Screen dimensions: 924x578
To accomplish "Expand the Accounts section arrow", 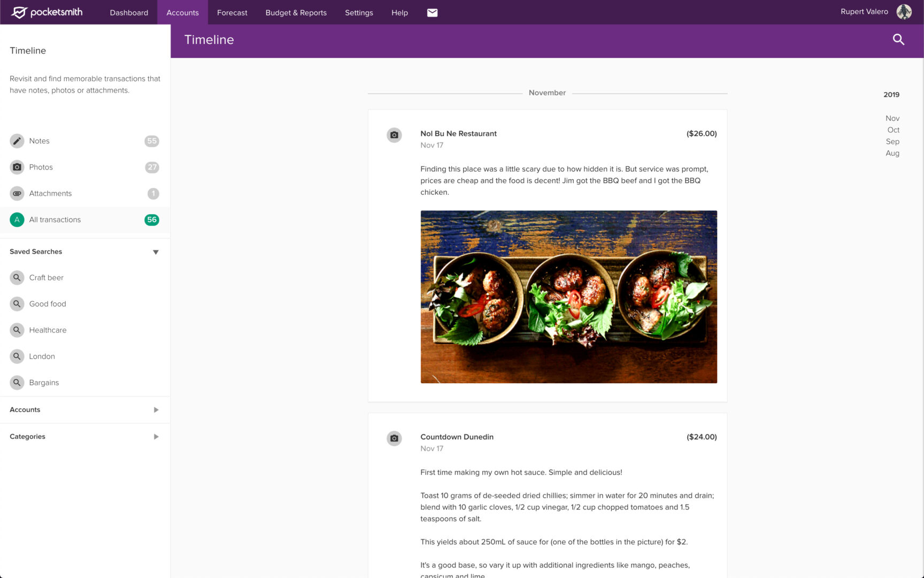I will [x=156, y=410].
